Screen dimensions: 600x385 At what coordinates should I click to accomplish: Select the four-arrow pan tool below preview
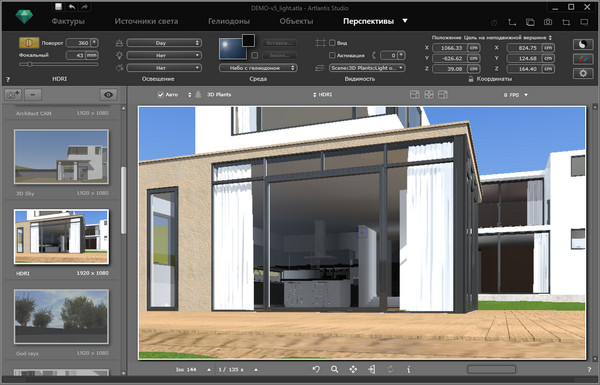tap(353, 369)
